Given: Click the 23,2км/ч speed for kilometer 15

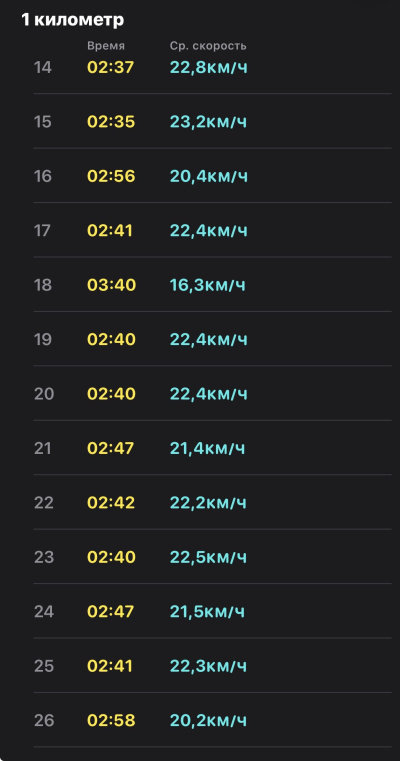Looking at the screenshot, I should tap(208, 122).
